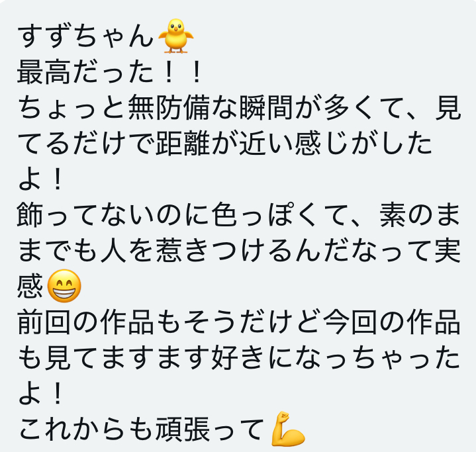Click the grinning face emoji
The image size is (476, 452).
point(64,286)
